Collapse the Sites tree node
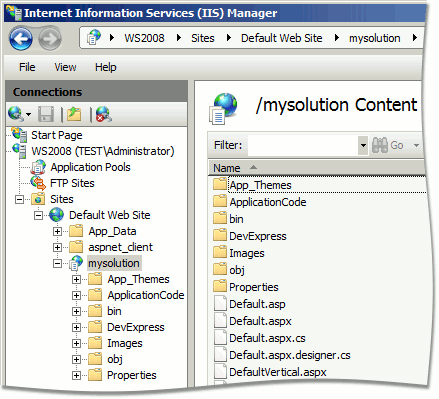 pos(20,199)
